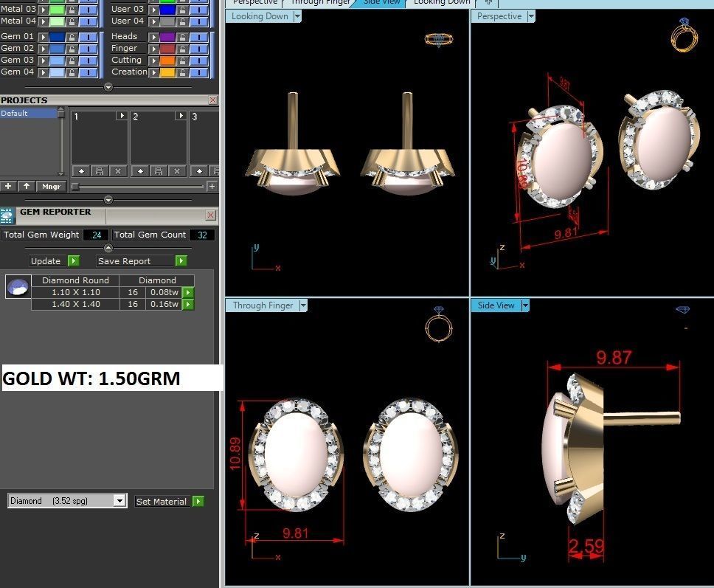
Task: Run Update green arrow in Gem Reporter
Action: [x=74, y=260]
